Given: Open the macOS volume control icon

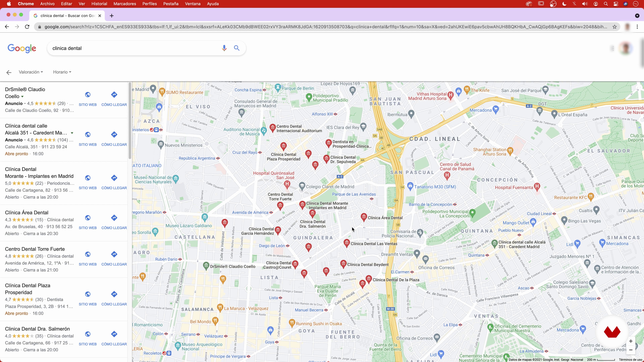Looking at the screenshot, I should [585, 4].
